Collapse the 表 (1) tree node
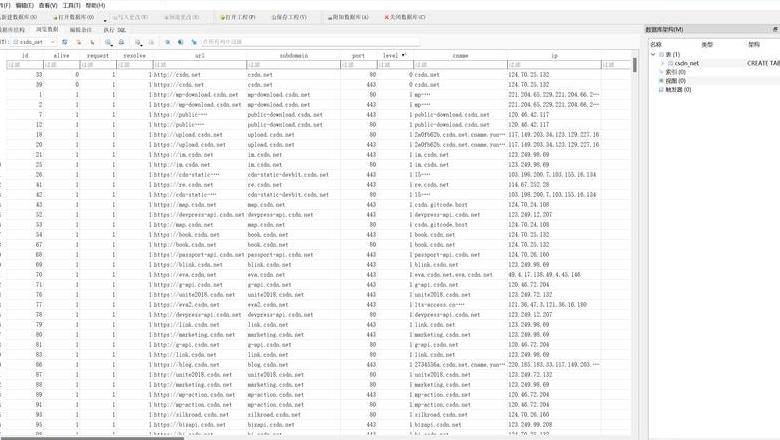 [653, 54]
